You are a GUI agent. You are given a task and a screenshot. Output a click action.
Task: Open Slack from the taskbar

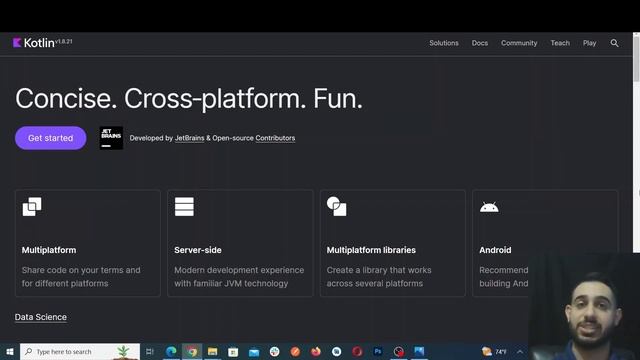click(x=274, y=351)
